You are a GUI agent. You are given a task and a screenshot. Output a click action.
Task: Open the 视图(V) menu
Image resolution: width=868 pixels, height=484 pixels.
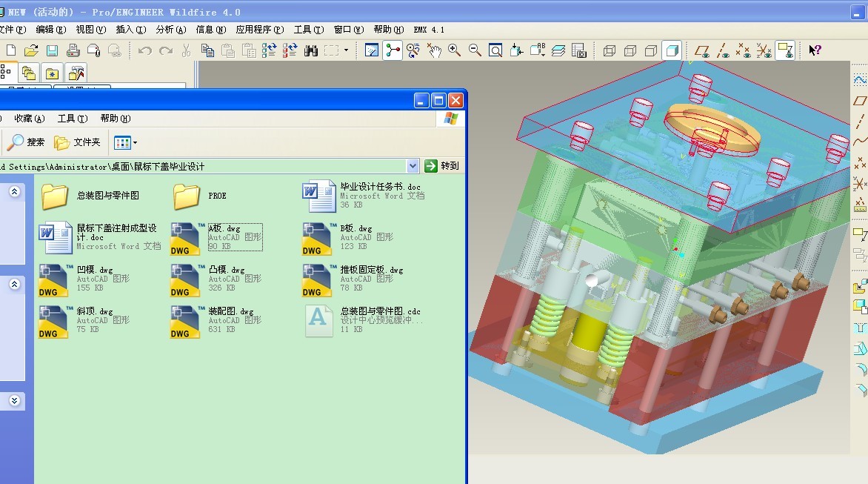point(91,30)
